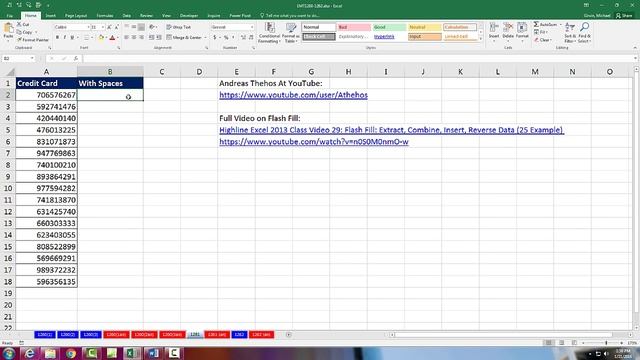Switch to Page Layout view icon
This screenshot has height=360, width=640.
click(562, 343)
